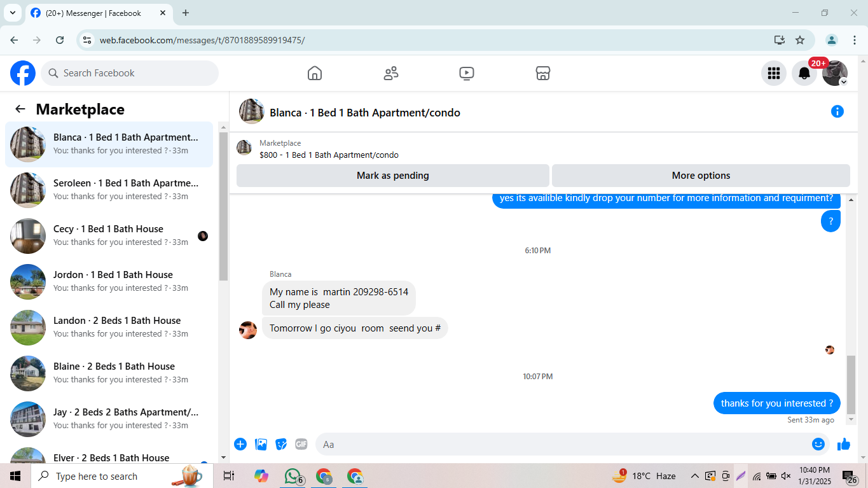Viewport: 868px width, 488px height.
Task: Open the Friends icon in the top bar
Action: point(391,73)
